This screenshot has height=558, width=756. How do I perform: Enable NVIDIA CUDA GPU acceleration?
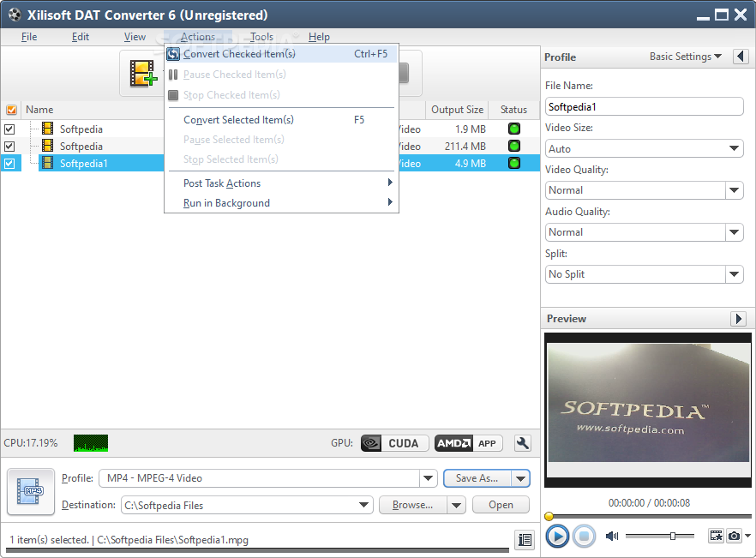395,443
